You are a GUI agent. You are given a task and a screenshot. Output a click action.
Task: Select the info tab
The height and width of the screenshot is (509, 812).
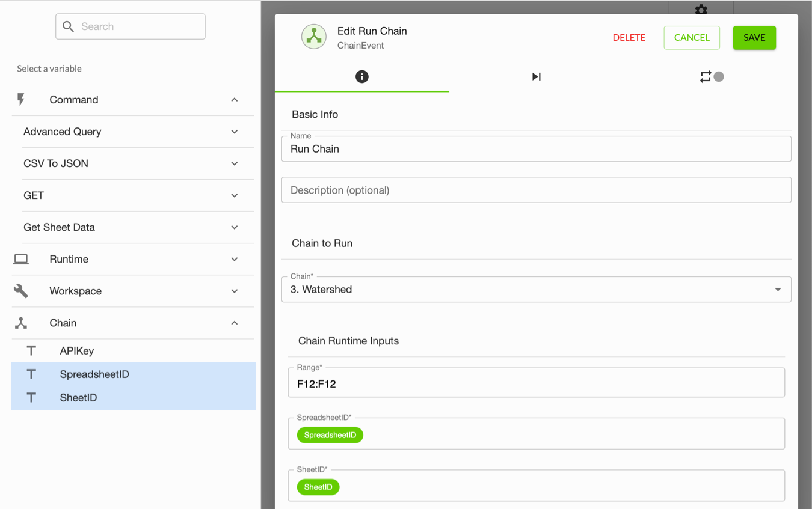[x=361, y=76]
